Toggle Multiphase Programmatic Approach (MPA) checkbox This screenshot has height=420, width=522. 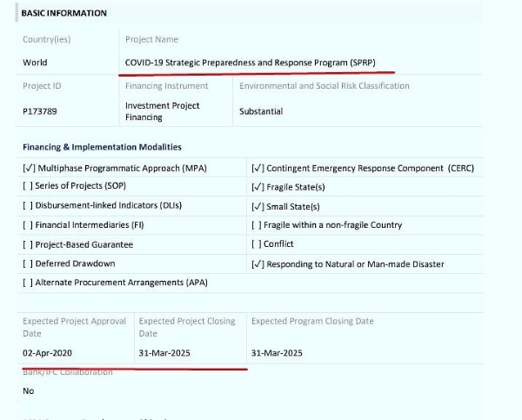[29, 168]
